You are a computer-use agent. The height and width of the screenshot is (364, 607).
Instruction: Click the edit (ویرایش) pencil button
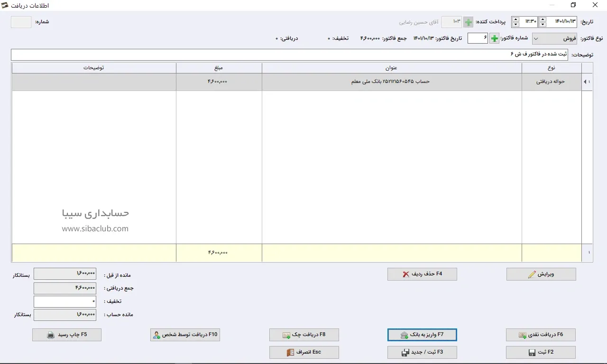pos(541,274)
